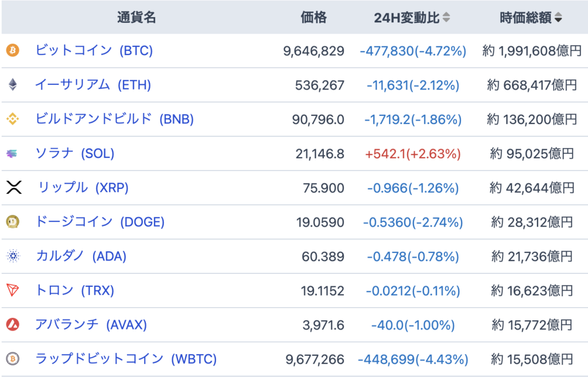Screen dimensions: 588x377
Task: Click the 価格 column header
Action: point(314,18)
